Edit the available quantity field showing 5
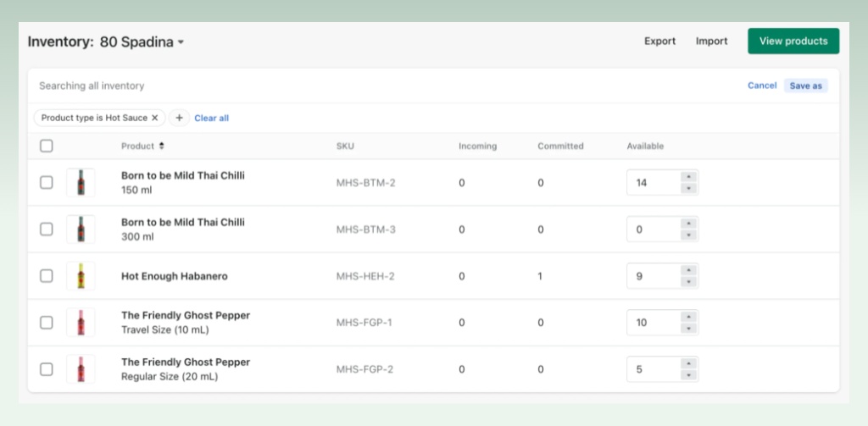 pyautogui.click(x=654, y=369)
